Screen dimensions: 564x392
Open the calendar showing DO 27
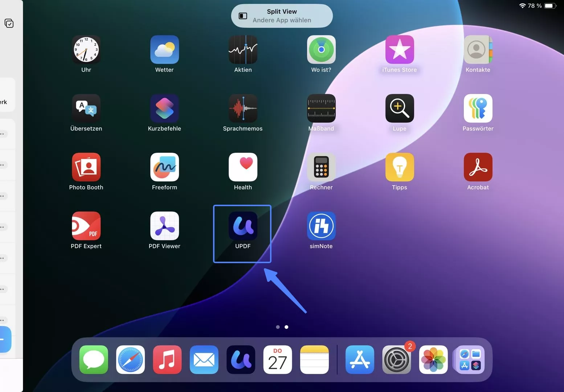click(277, 360)
